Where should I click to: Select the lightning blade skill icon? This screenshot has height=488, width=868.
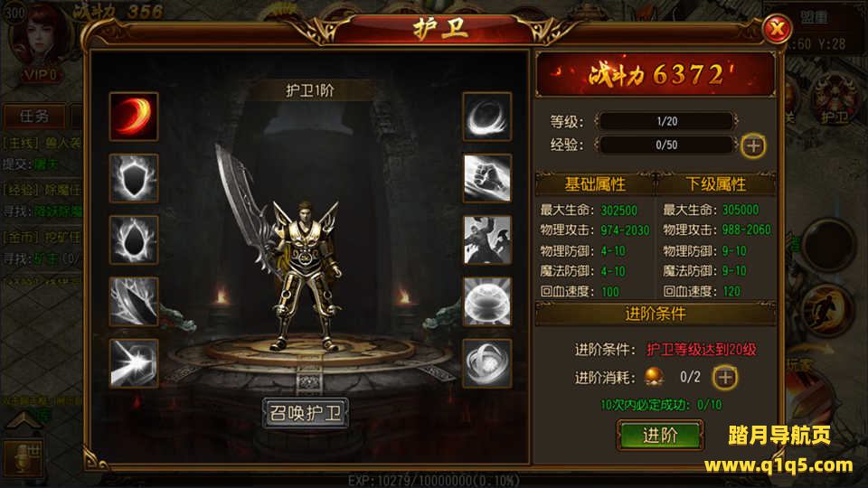[x=134, y=302]
